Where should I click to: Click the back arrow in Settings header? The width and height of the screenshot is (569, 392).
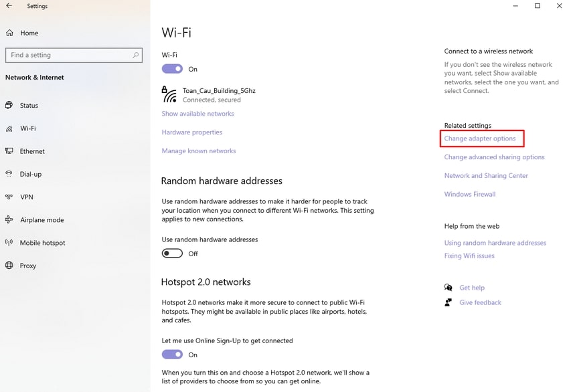pos(9,6)
